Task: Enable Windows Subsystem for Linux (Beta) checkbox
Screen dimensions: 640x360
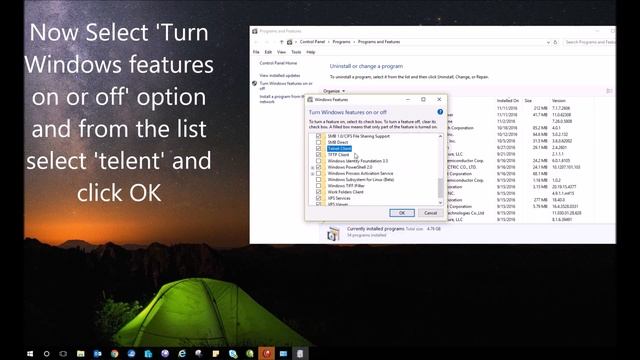Action: 318,180
